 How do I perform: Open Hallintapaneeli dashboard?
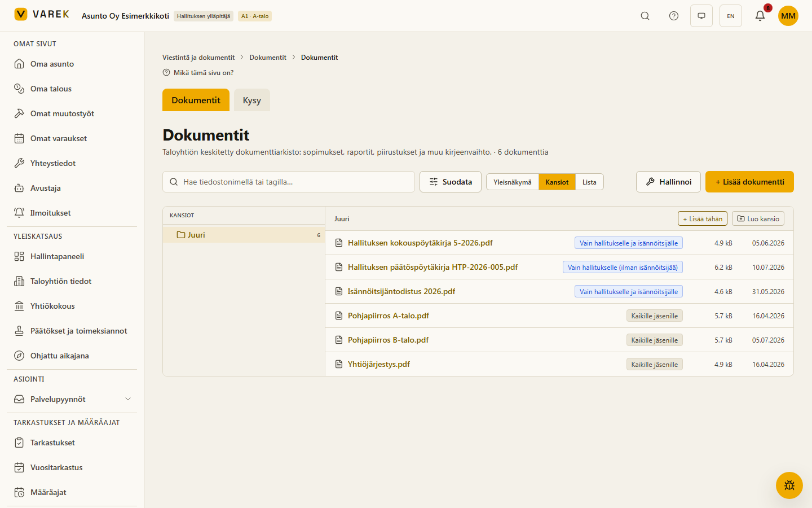[72, 256]
